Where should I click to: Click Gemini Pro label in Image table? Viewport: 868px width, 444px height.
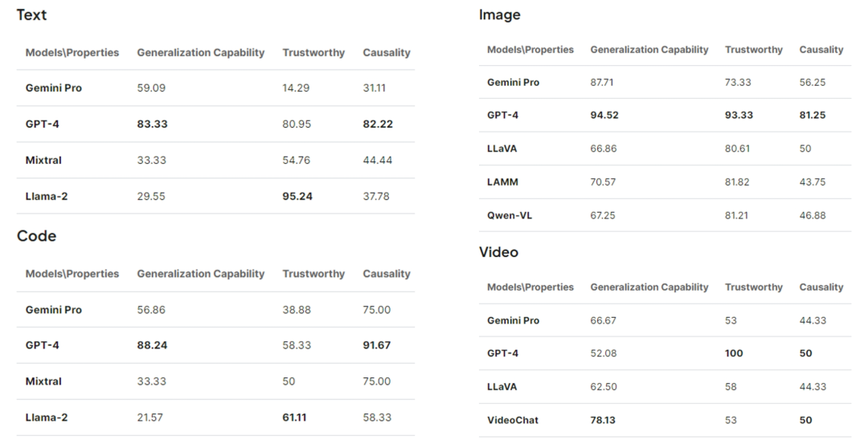click(513, 83)
